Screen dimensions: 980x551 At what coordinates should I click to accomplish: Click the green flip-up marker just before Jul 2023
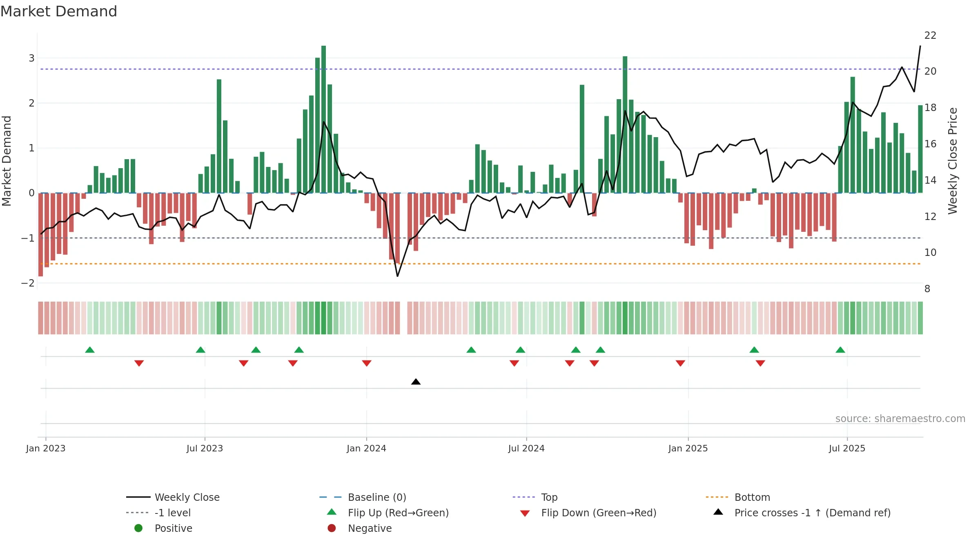(200, 350)
